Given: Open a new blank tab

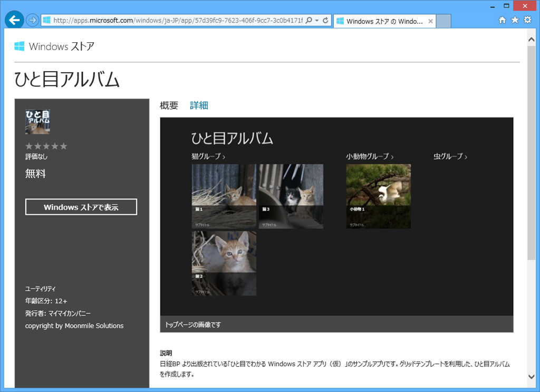Looking at the screenshot, I should pos(443,21).
